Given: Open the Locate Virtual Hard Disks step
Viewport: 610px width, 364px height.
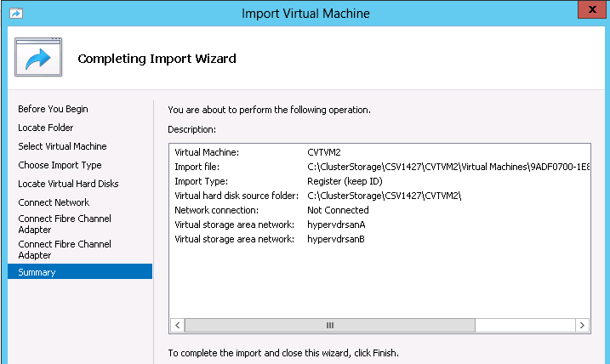Looking at the screenshot, I should pyautogui.click(x=68, y=184).
